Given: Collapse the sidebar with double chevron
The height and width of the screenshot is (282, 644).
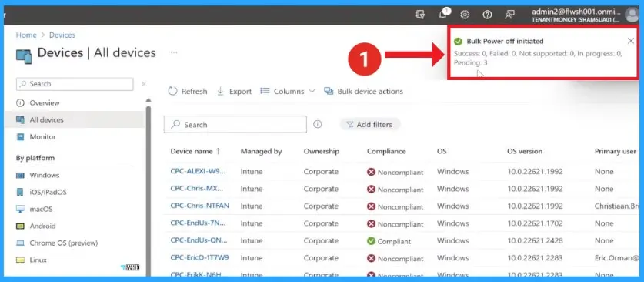Looking at the screenshot, I should (144, 84).
